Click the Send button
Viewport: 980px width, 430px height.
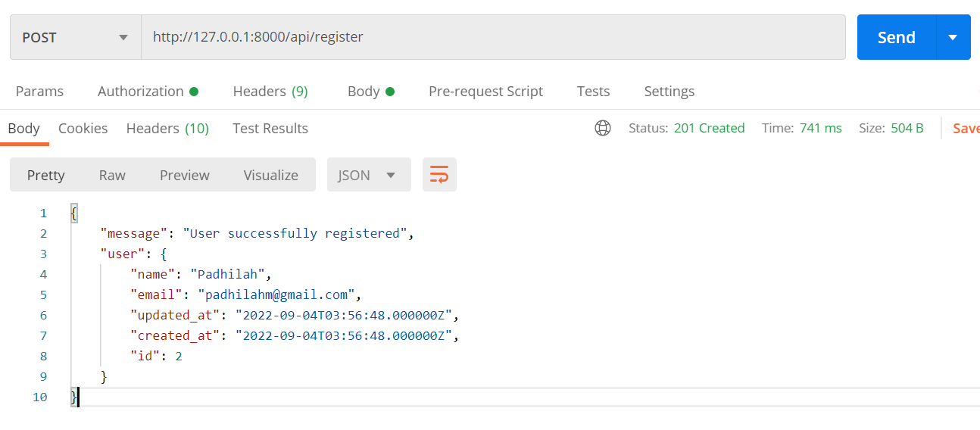click(896, 37)
